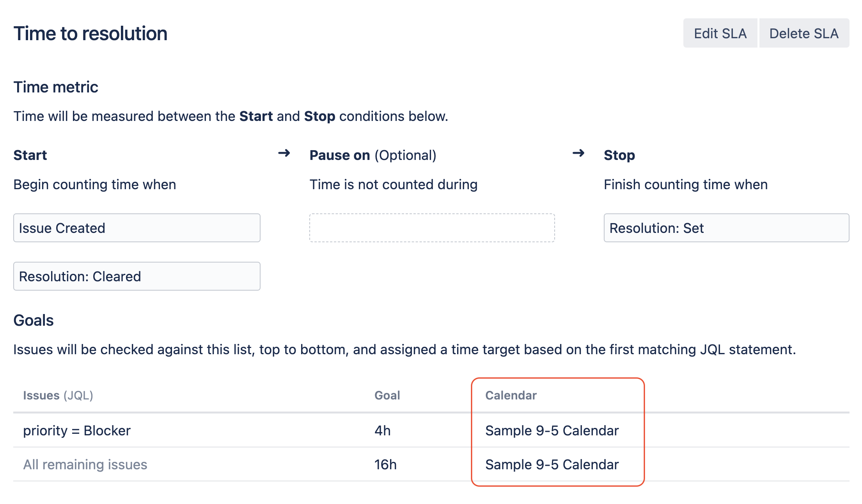862x504 pixels.
Task: Click arrow between Pause on and Stop
Action: [x=578, y=153]
